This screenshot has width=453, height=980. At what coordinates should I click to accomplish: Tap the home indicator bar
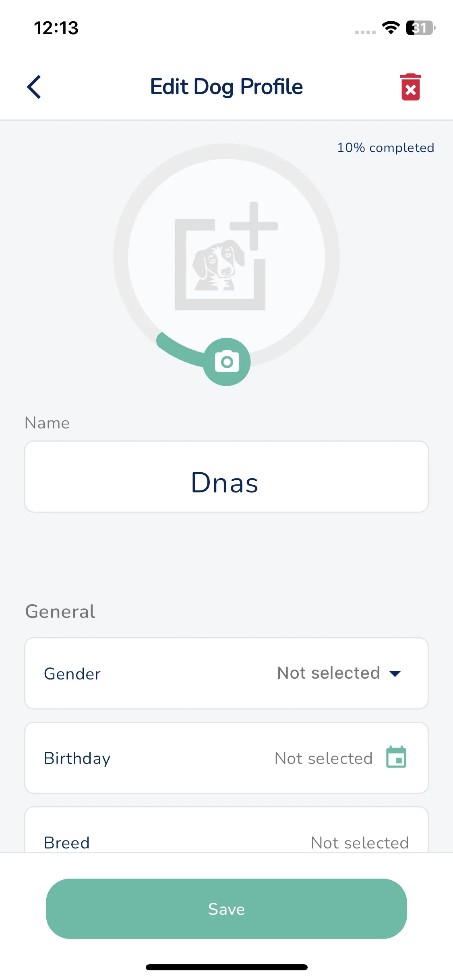(227, 967)
